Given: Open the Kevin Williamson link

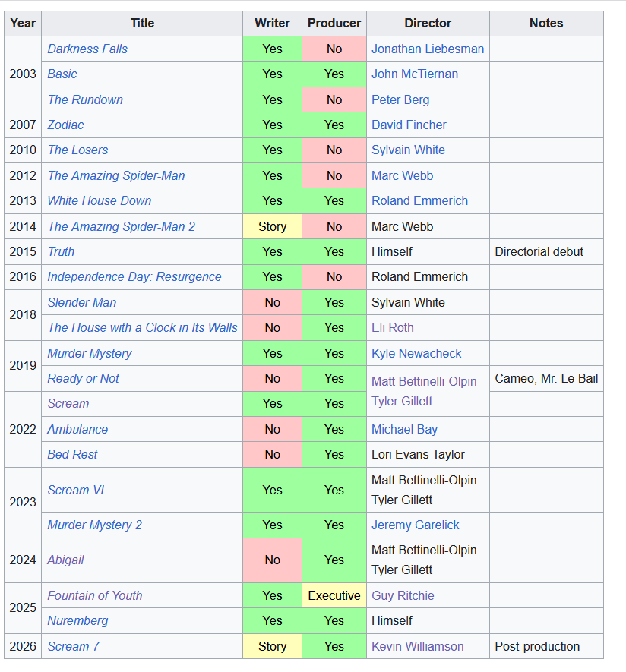Looking at the screenshot, I should 417,646.
